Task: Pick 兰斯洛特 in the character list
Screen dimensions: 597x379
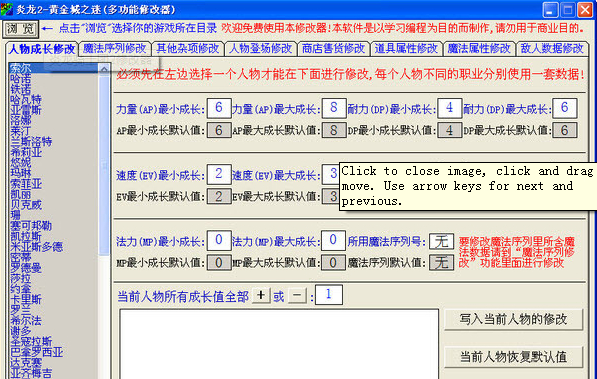Action: click(x=31, y=142)
